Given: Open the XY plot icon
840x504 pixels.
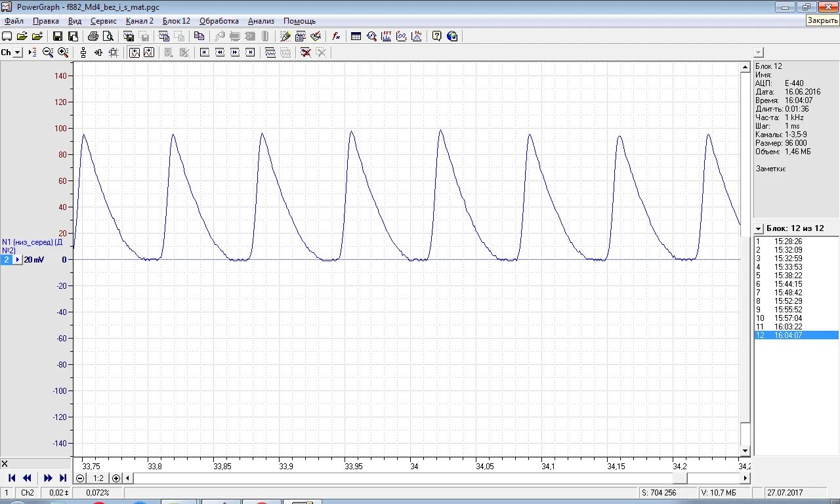Looking at the screenshot, I should pyautogui.click(x=402, y=36).
